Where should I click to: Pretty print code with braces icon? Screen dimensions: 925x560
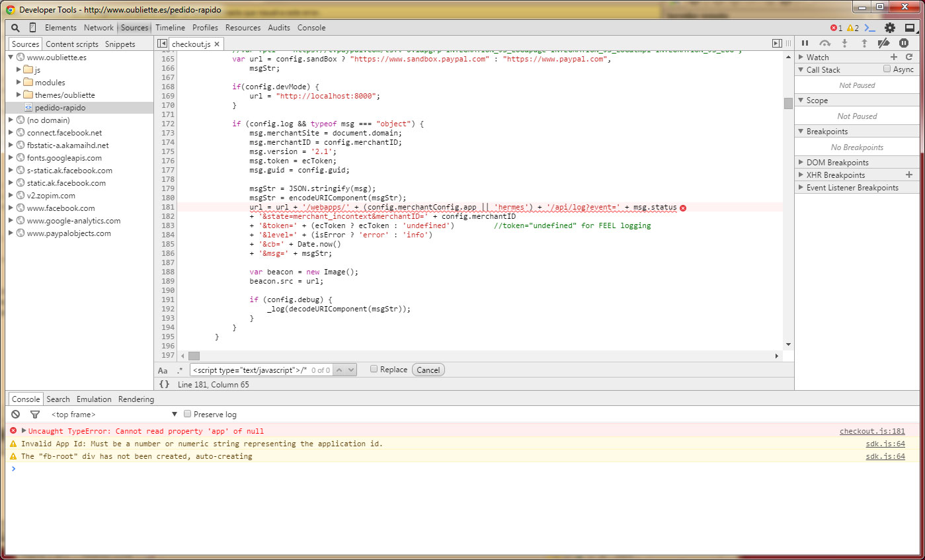click(x=164, y=384)
